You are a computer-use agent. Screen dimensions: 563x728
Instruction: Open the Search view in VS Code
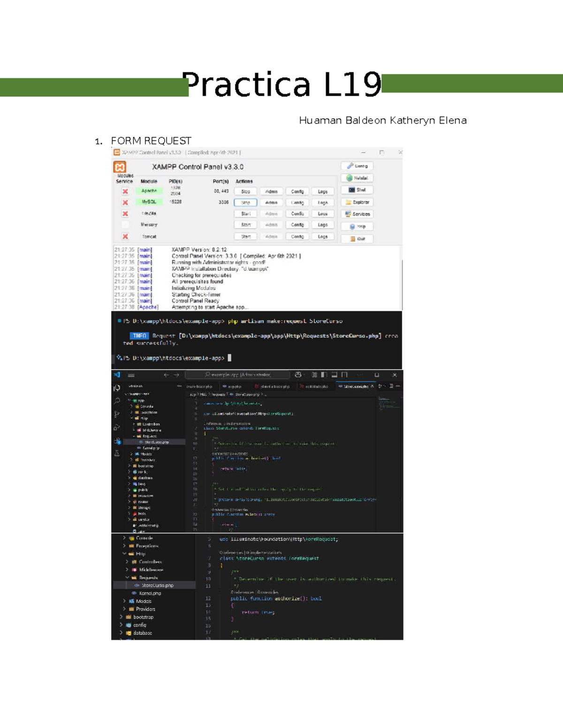pyautogui.click(x=117, y=401)
